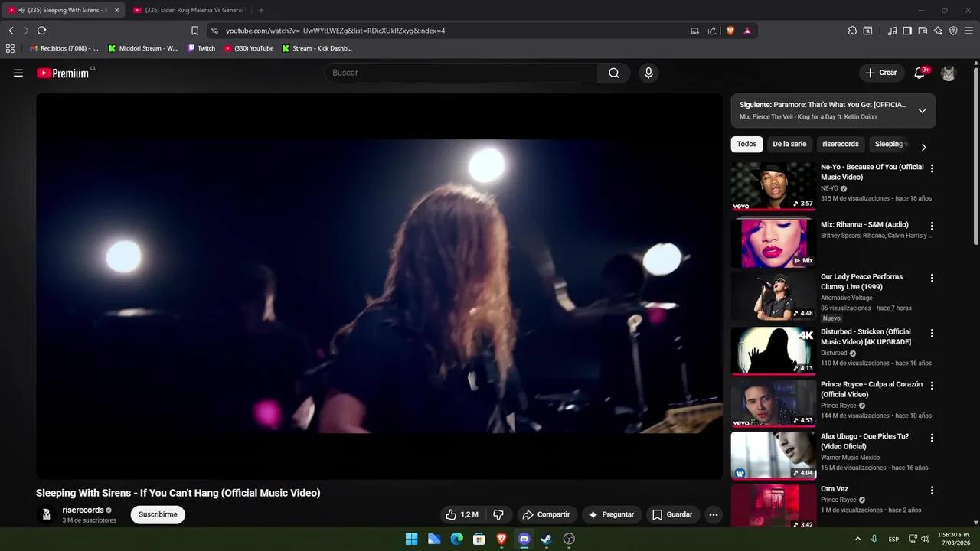Screen dimensions: 980x551
Task: Click the share icon in address bar
Action: (712, 31)
